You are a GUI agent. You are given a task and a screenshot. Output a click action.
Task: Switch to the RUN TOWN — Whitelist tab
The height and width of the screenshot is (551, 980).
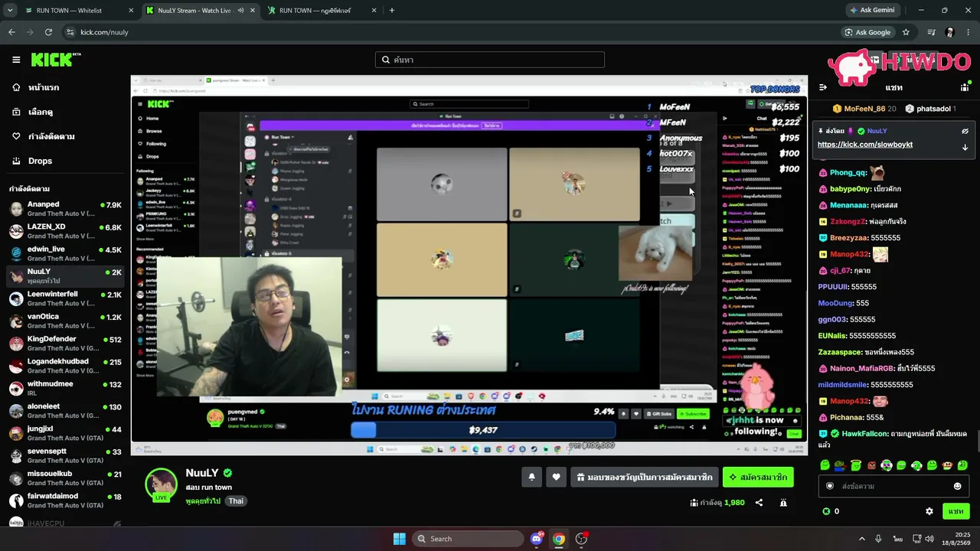(x=79, y=11)
